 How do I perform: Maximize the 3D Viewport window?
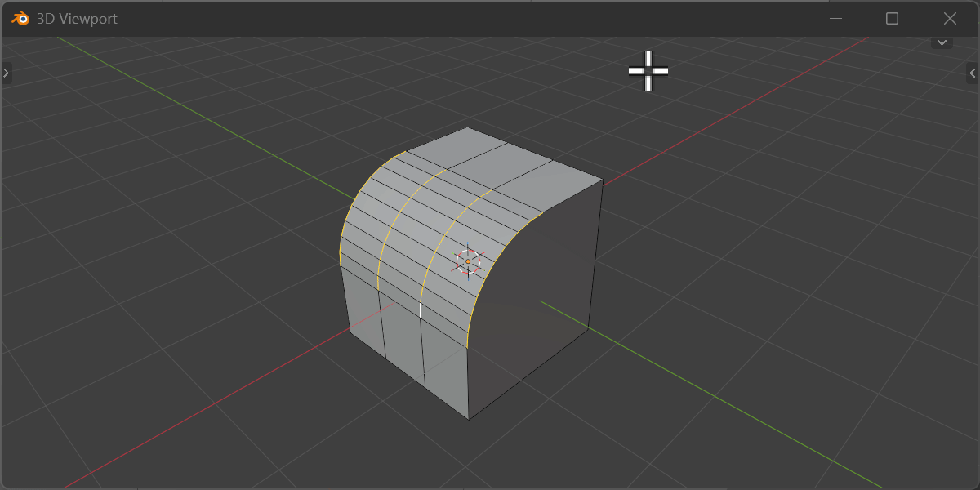click(892, 18)
